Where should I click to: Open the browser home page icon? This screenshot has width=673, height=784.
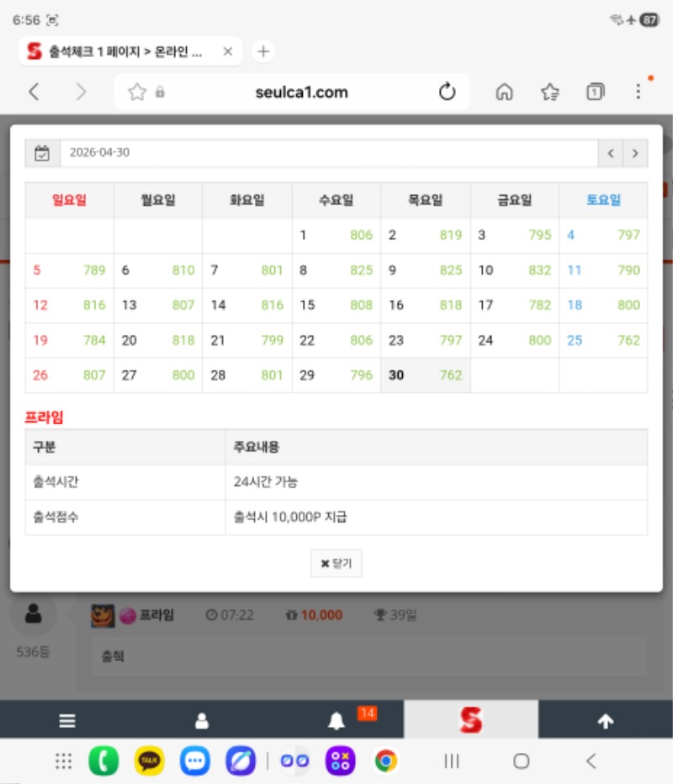pos(505,93)
